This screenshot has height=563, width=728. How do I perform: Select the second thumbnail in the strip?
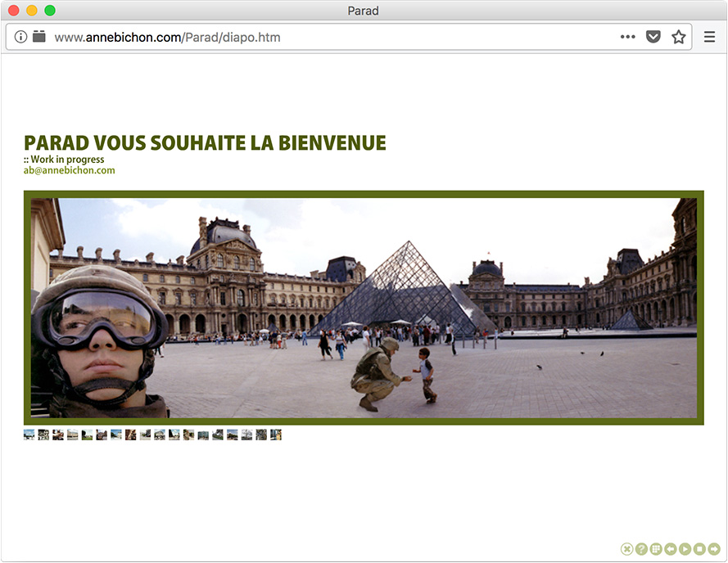pos(43,435)
